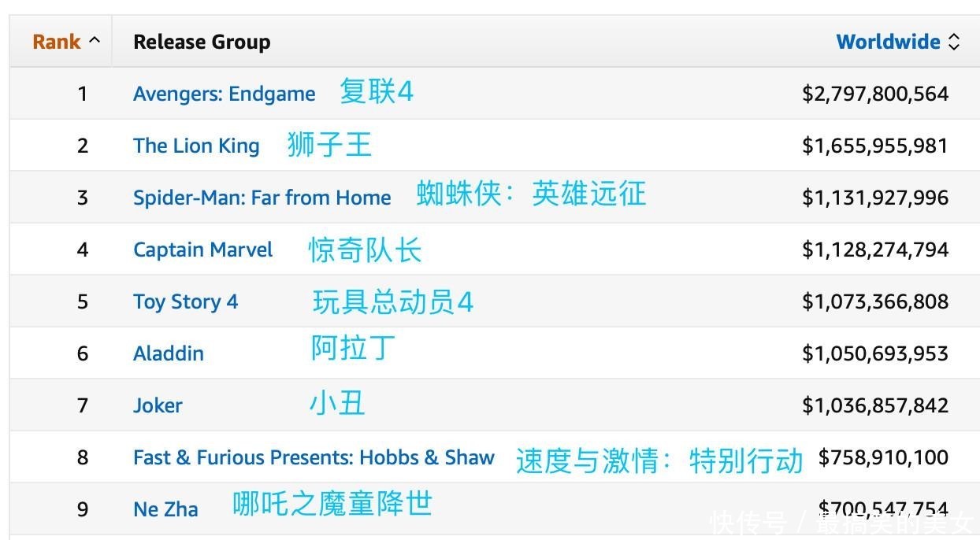Open the Aladdin movie link
The width and height of the screenshot is (980, 540).
click(169, 353)
